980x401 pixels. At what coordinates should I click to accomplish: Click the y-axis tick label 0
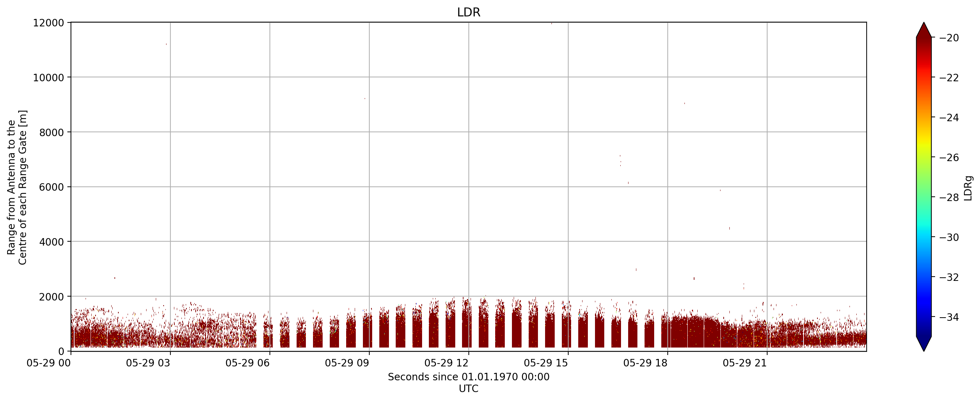[x=61, y=351]
